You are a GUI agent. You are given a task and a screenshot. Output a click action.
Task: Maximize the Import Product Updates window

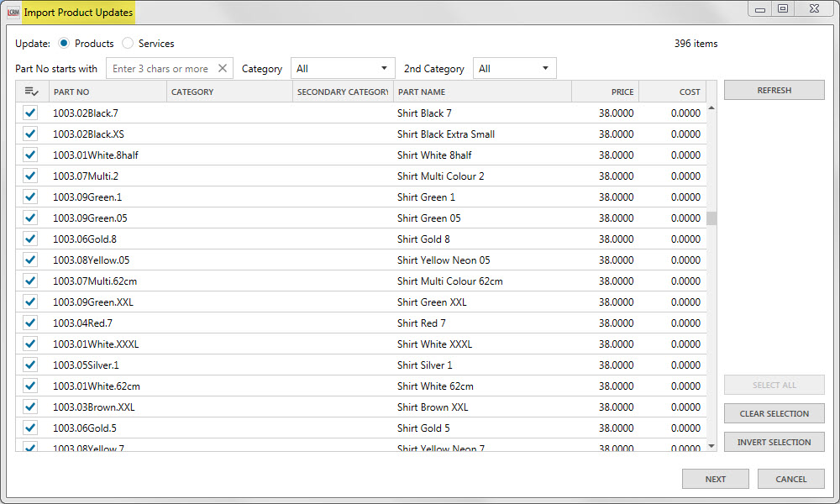[x=783, y=9]
